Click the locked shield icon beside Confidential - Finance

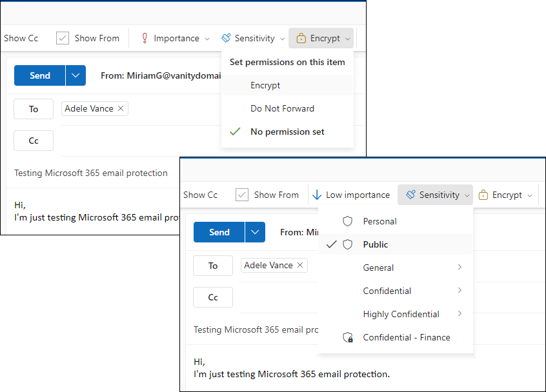[x=348, y=337]
